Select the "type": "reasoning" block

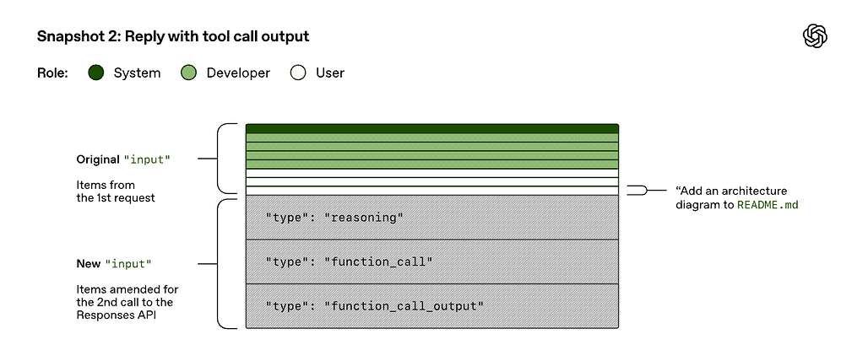tap(431, 218)
